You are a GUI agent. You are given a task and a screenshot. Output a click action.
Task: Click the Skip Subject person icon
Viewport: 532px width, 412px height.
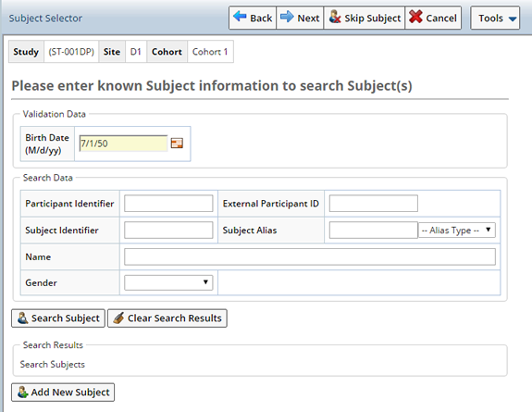[x=335, y=17]
